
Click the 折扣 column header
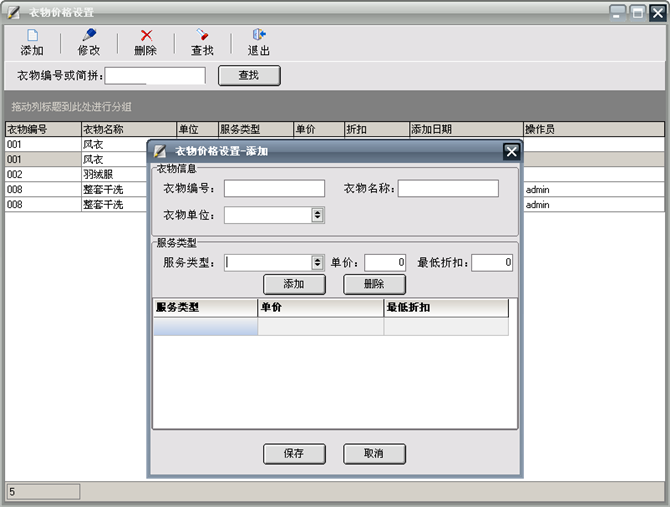(x=377, y=129)
